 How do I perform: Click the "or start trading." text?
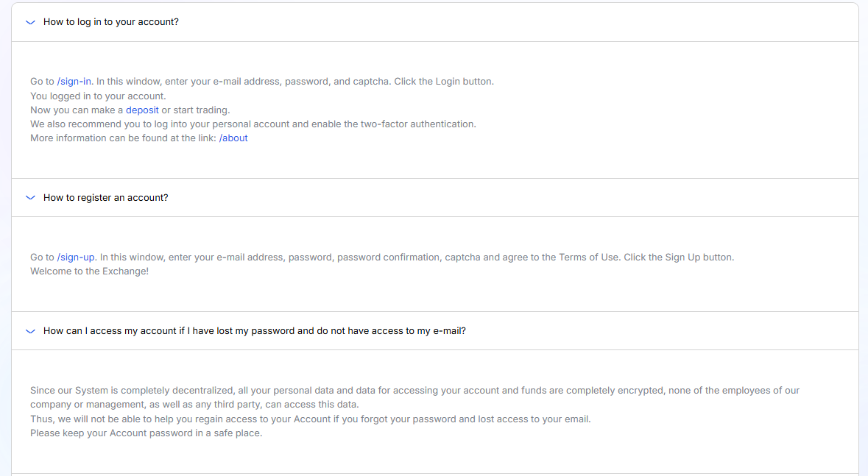196,110
